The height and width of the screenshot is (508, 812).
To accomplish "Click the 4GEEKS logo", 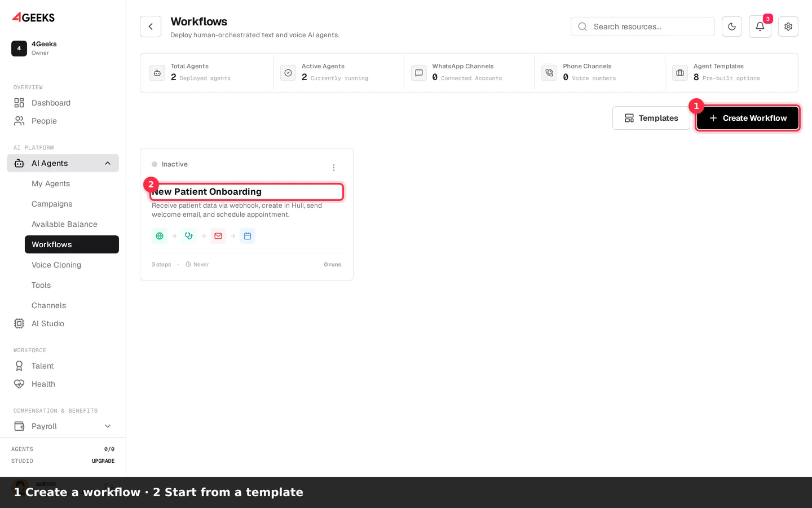I will point(34,17).
